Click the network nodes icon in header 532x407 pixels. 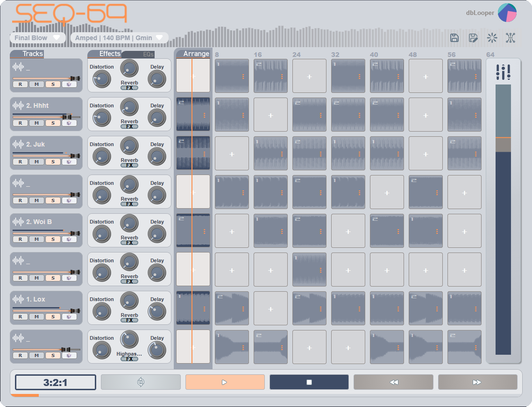(511, 38)
